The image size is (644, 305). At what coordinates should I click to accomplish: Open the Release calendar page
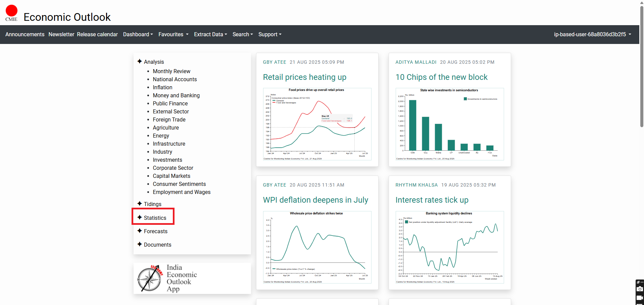[97, 35]
